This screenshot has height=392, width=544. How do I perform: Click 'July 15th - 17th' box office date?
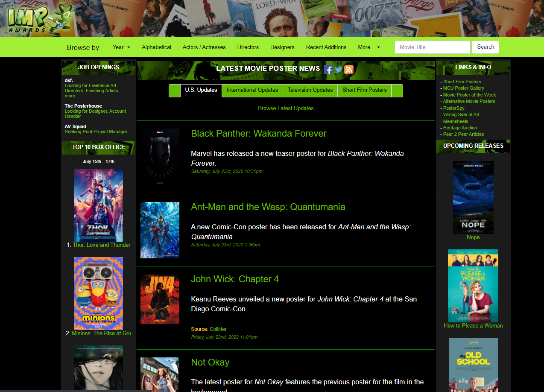coord(99,162)
